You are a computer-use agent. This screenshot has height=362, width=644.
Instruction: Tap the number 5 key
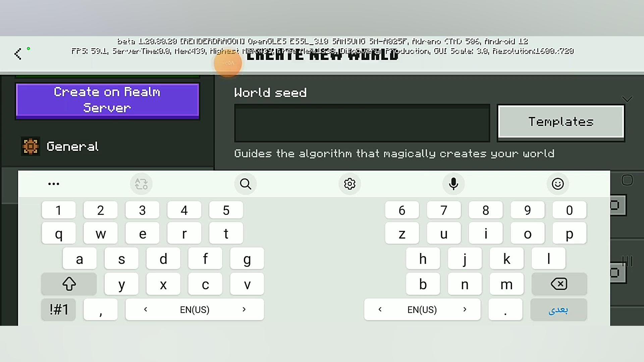coord(226,210)
